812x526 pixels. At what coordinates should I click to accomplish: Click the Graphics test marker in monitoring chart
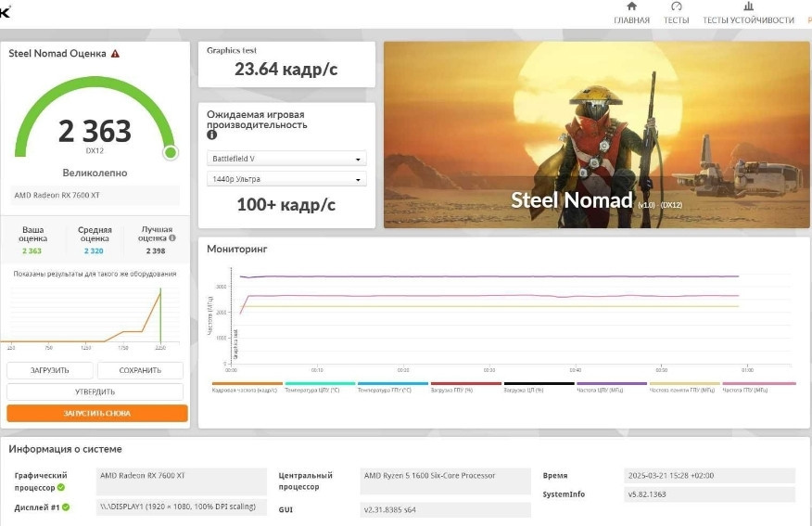235,344
